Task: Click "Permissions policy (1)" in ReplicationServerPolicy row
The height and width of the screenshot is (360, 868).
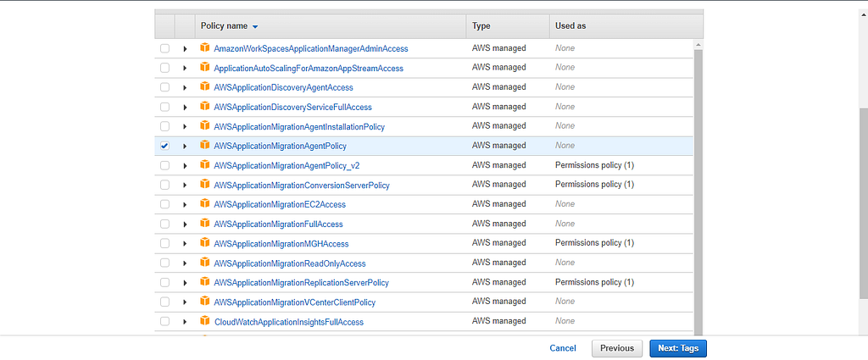Action: point(594,282)
